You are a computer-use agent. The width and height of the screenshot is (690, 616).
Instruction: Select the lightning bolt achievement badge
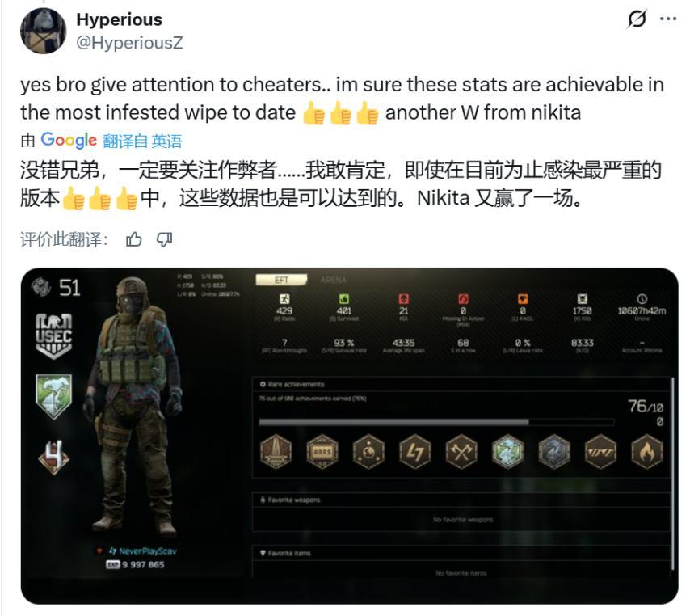414,452
